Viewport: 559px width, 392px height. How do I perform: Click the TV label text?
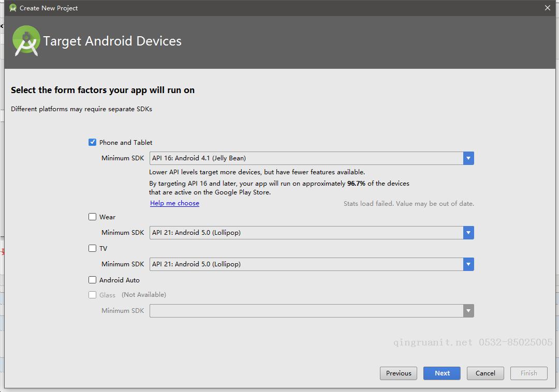[x=103, y=249]
